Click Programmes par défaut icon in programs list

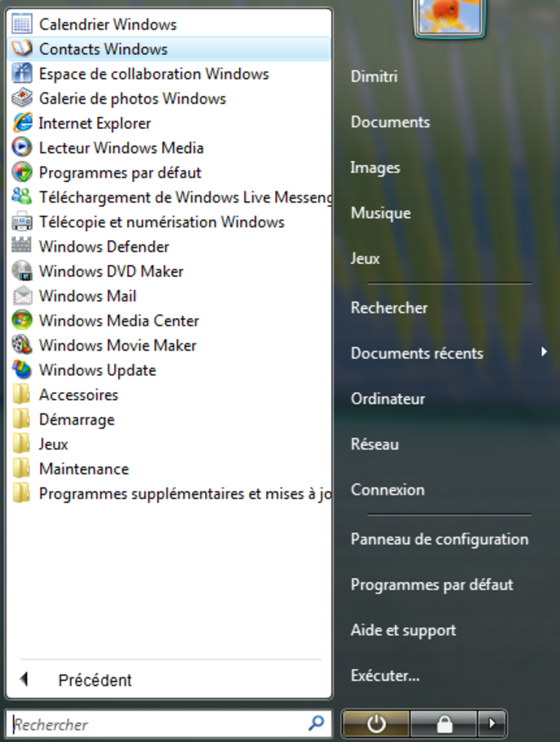[x=22, y=172]
